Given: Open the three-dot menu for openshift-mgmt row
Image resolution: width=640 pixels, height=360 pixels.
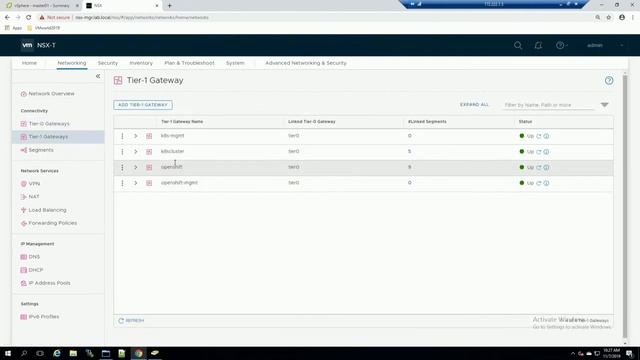Looking at the screenshot, I should [122, 183].
